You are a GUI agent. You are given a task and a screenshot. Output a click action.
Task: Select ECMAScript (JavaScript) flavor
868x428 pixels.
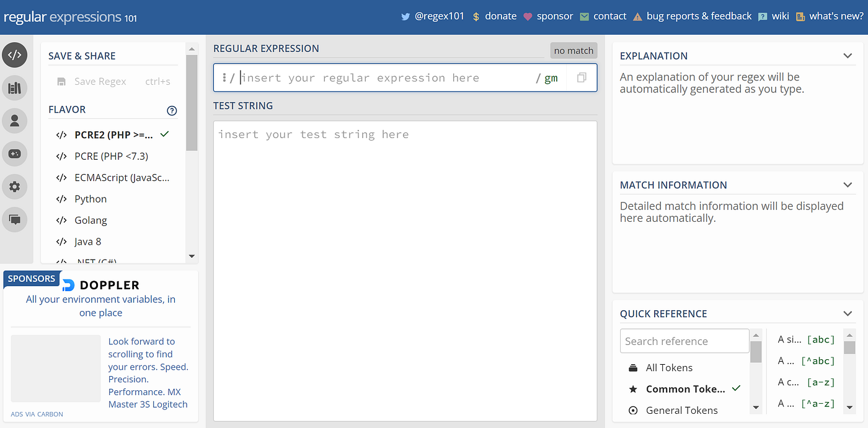pyautogui.click(x=113, y=177)
